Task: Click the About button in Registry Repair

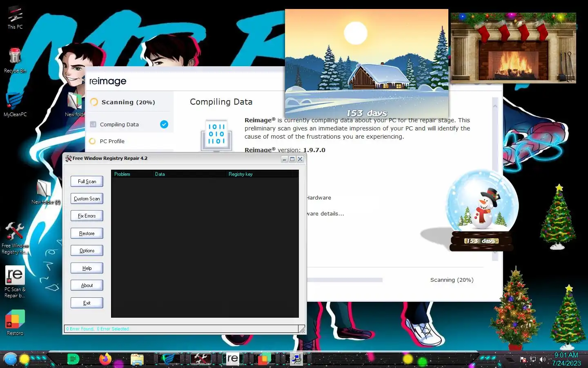Action: click(87, 285)
